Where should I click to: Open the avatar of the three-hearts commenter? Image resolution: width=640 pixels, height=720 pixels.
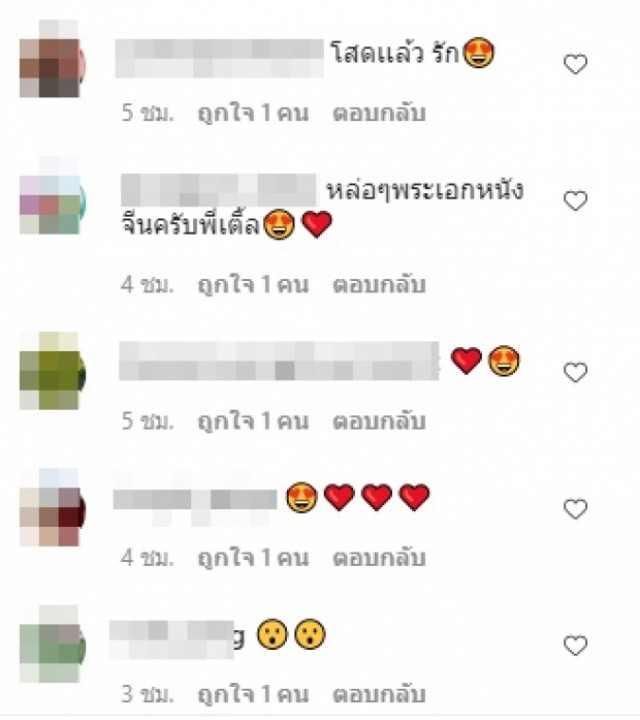click(x=52, y=507)
